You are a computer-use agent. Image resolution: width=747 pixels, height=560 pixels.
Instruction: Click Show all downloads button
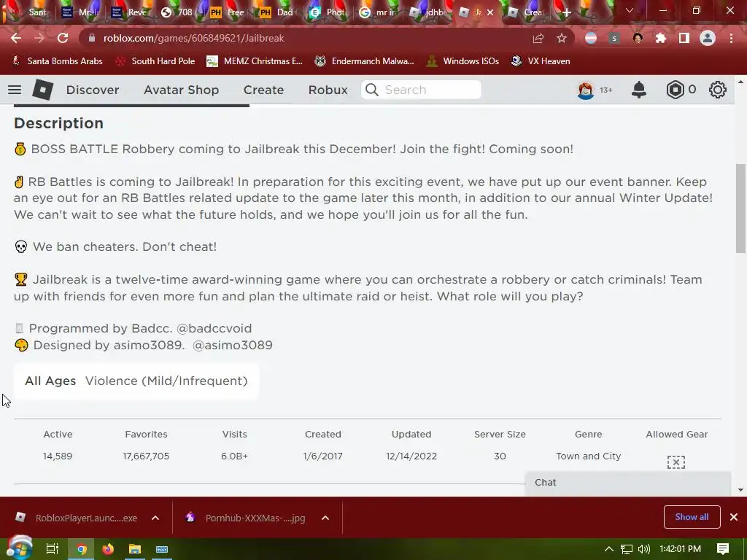pos(692,517)
